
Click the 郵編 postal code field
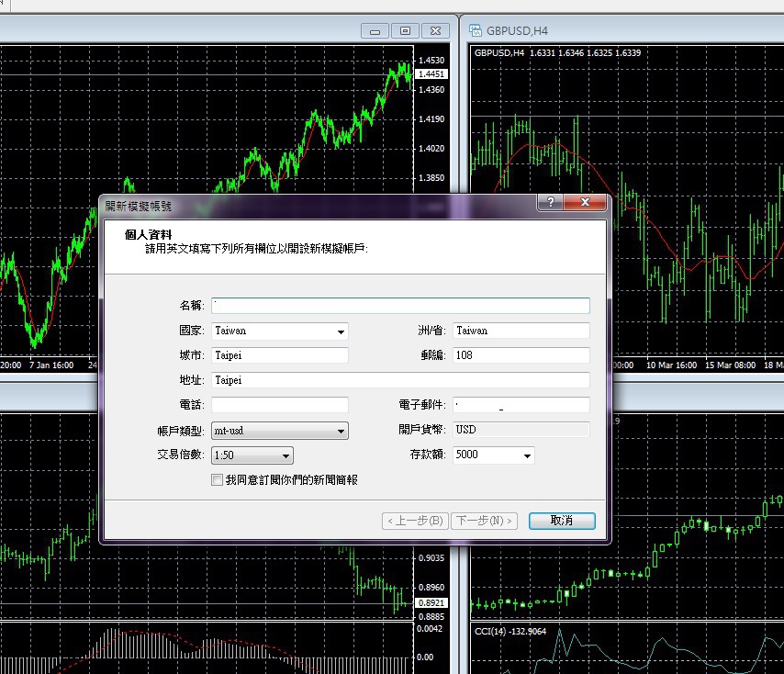[521, 355]
